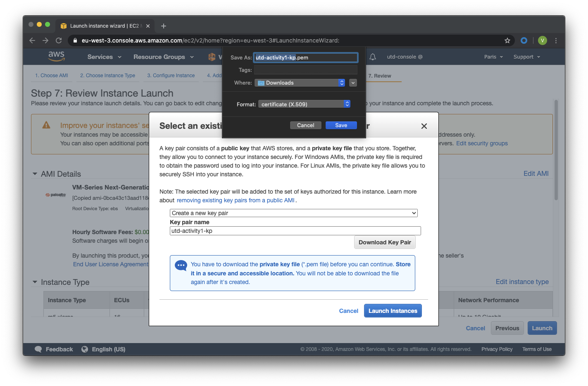
Task: Open the Where folder dropdown showing Downloads
Action: [x=300, y=83]
